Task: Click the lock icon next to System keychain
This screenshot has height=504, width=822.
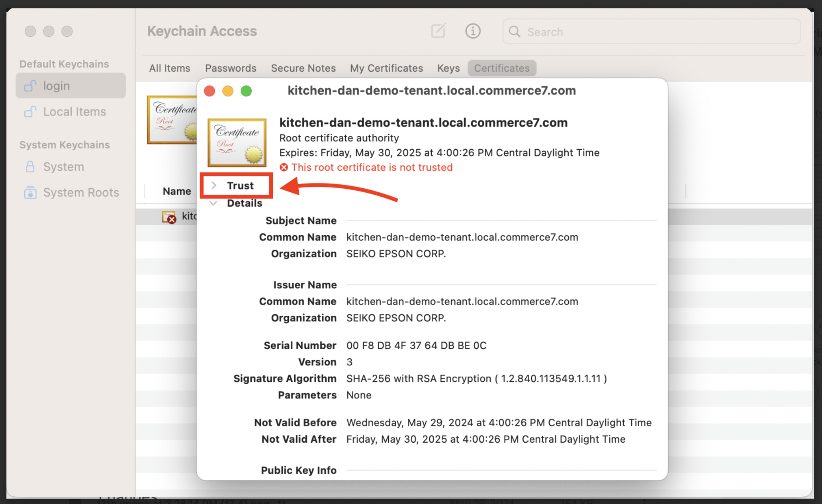Action: click(x=30, y=167)
